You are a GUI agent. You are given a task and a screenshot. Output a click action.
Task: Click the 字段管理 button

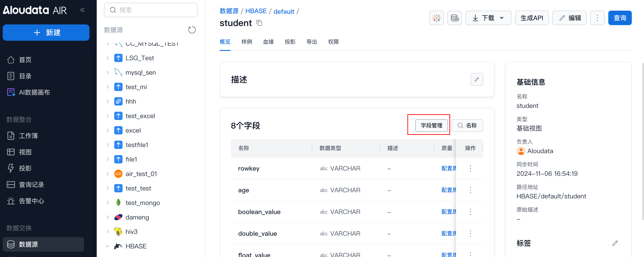point(431,125)
